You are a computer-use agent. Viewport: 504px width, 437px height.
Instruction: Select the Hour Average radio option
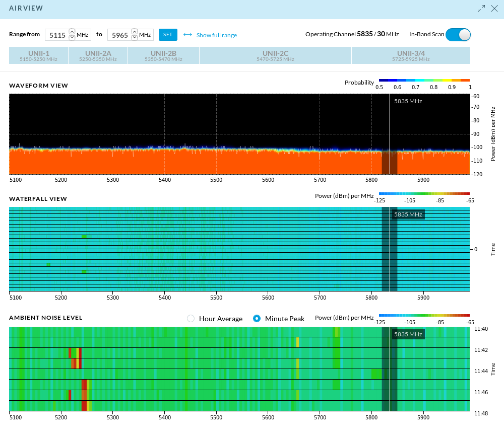click(191, 319)
